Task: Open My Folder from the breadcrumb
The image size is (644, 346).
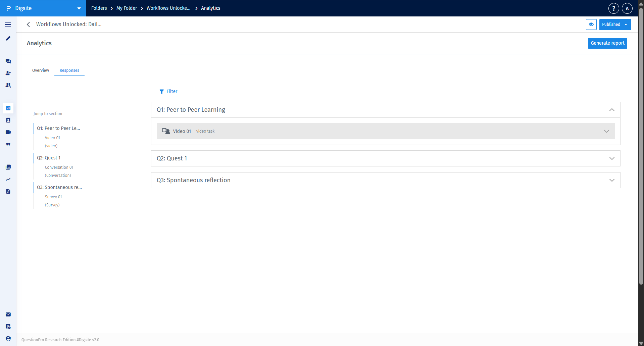Action: coord(127,8)
